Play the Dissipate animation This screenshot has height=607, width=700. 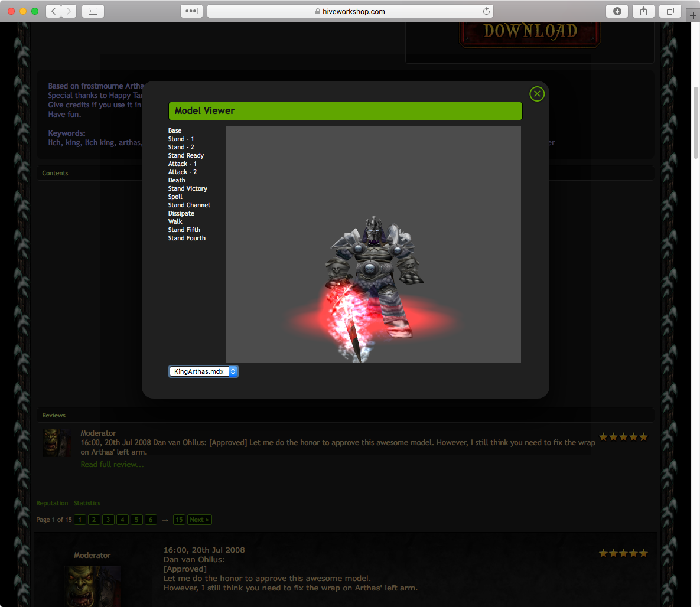click(181, 213)
